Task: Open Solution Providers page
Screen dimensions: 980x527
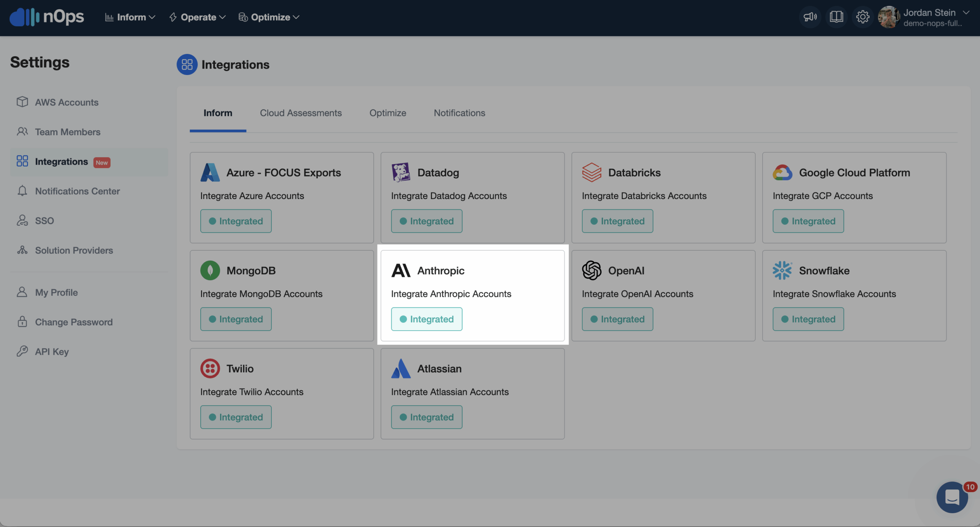Action: tap(74, 250)
